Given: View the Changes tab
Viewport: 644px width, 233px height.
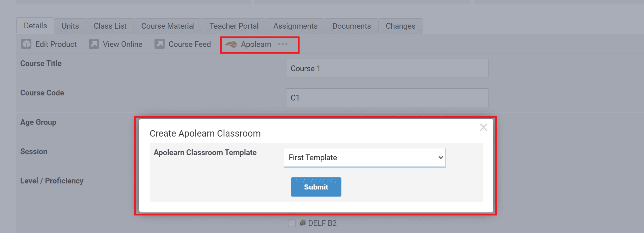Looking at the screenshot, I should [x=400, y=26].
